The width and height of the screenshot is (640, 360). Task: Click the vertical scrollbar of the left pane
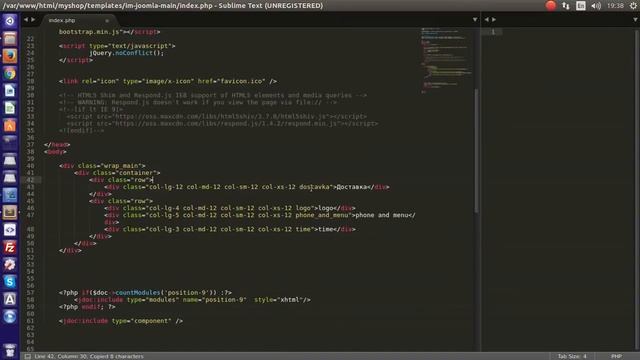[476, 150]
